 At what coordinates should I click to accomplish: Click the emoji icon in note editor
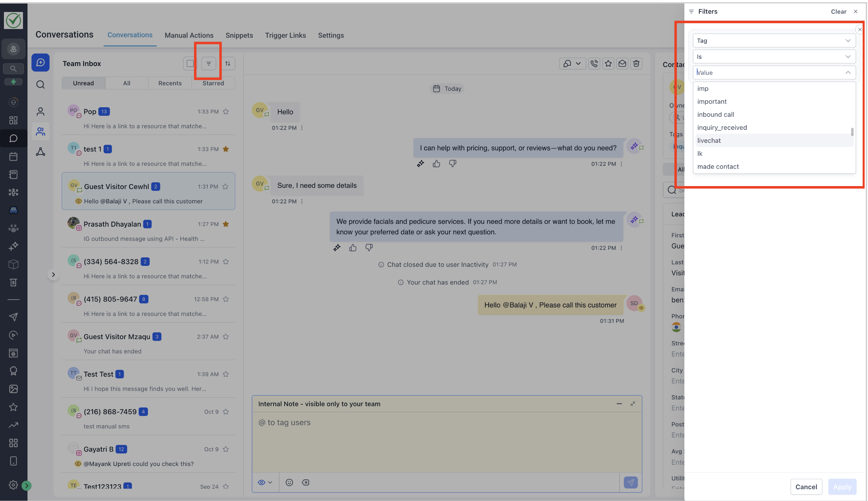[289, 482]
